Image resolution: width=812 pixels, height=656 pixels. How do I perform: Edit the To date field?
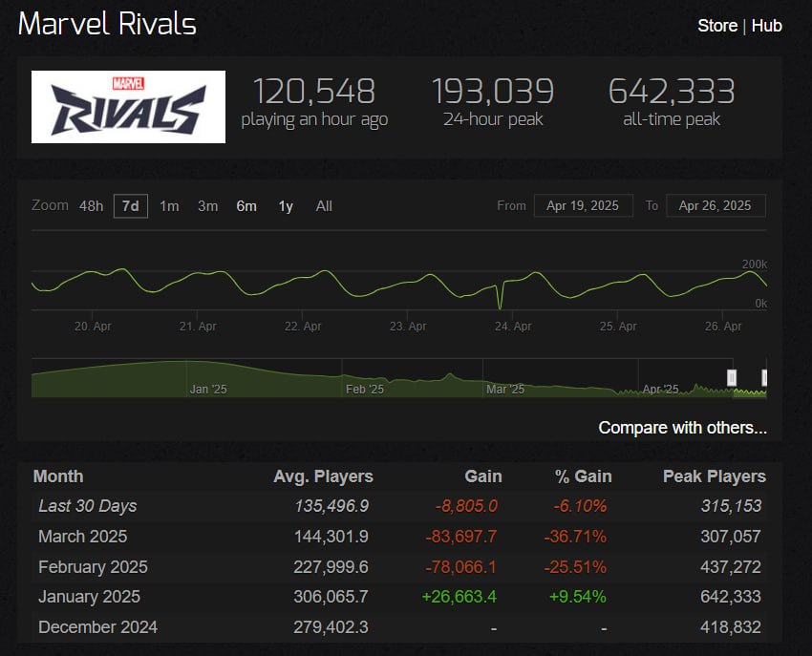click(716, 205)
